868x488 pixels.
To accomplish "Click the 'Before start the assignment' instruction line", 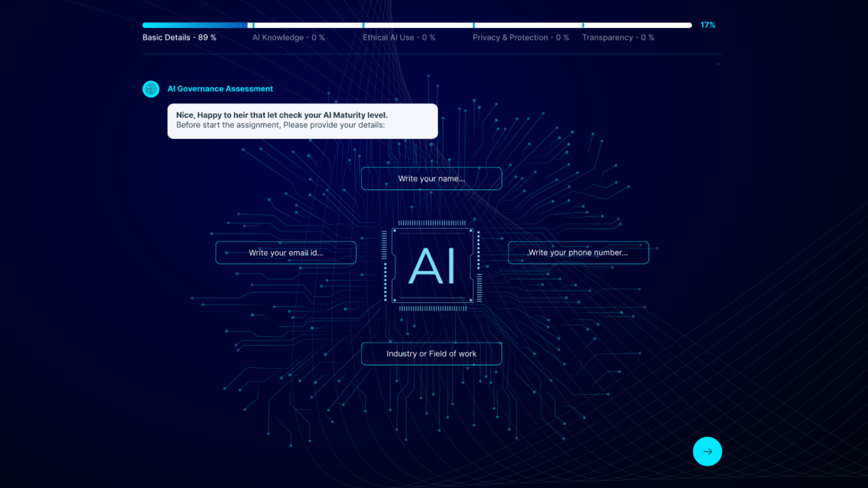I will tap(280, 125).
